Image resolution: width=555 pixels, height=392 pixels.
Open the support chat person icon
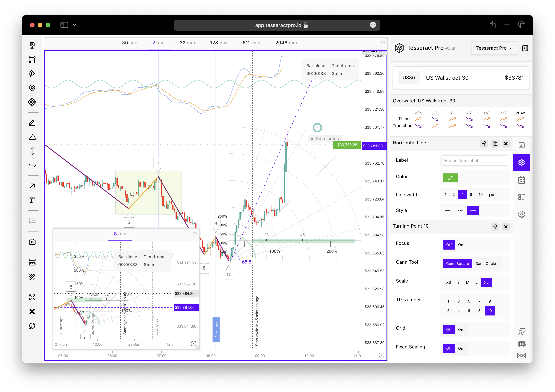point(521,332)
